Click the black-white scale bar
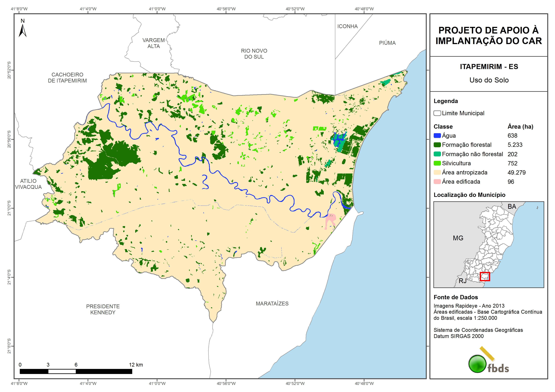 (76, 371)
